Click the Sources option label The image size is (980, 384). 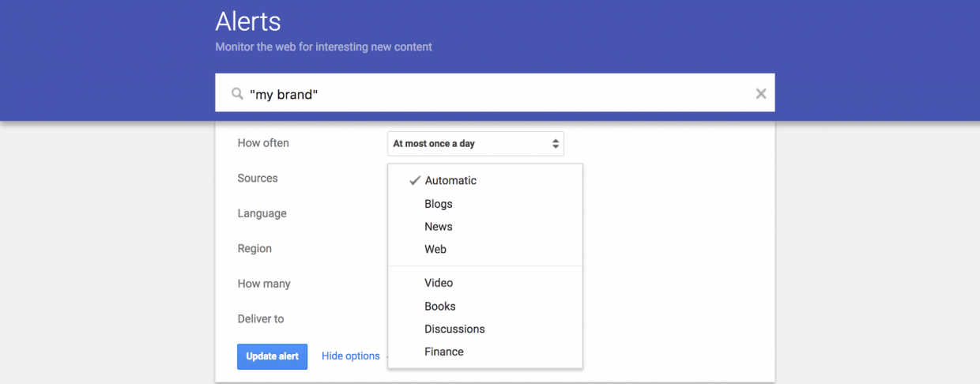click(x=258, y=179)
